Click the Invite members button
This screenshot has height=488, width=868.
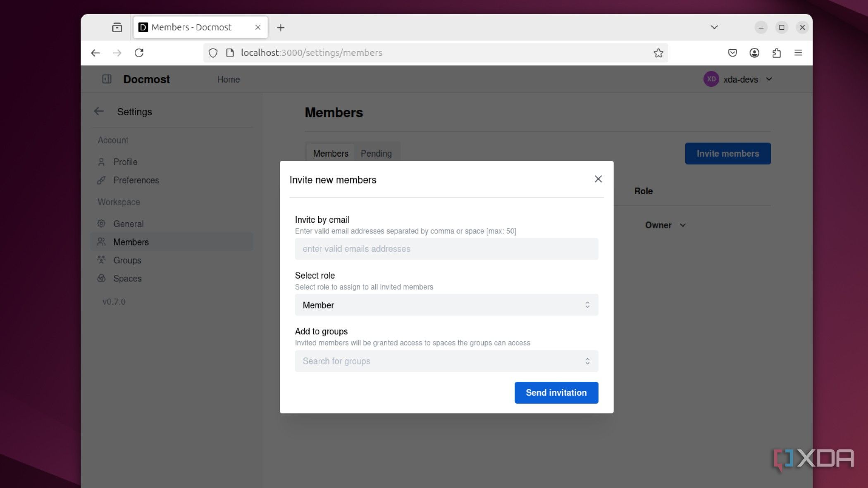[x=727, y=153]
